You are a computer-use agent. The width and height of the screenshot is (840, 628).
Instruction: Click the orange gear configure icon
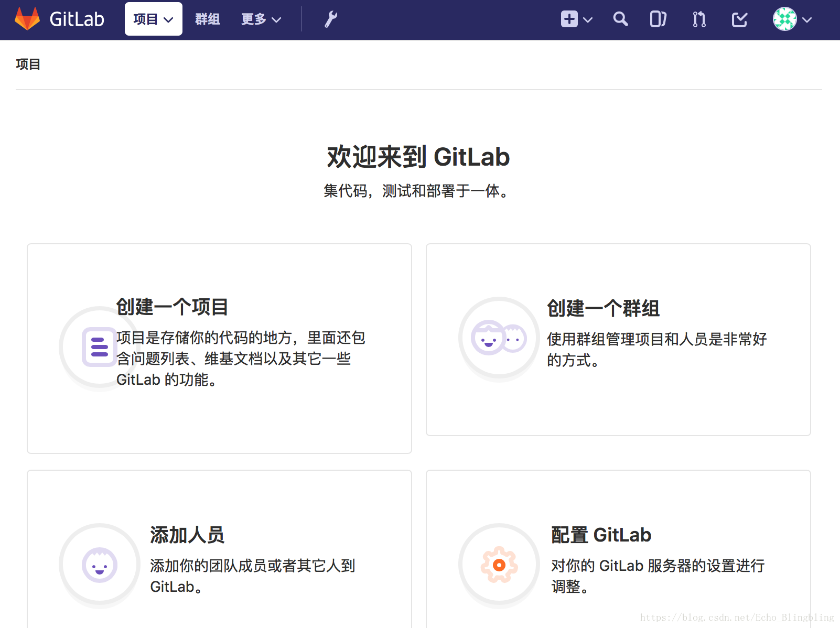499,565
